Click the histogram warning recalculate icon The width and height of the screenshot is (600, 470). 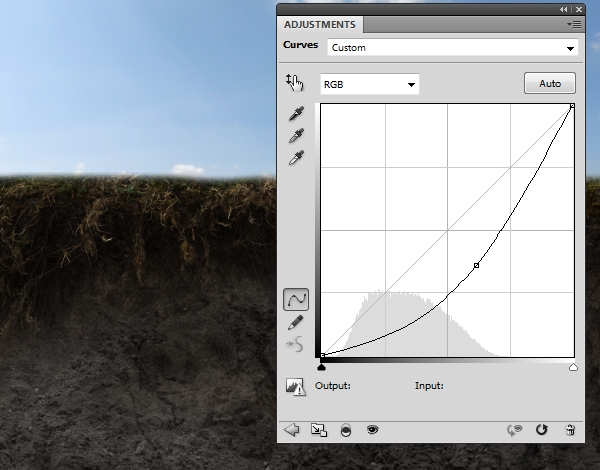click(296, 387)
